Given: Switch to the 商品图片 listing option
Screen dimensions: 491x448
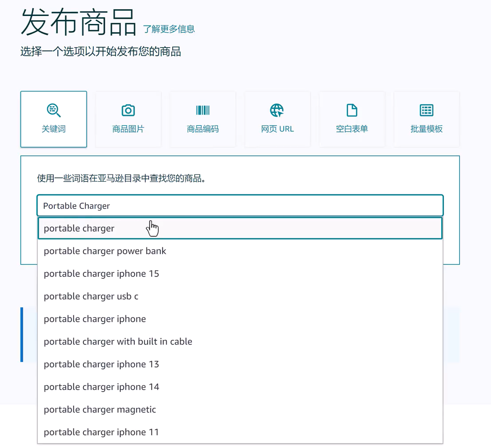Looking at the screenshot, I should point(128,119).
